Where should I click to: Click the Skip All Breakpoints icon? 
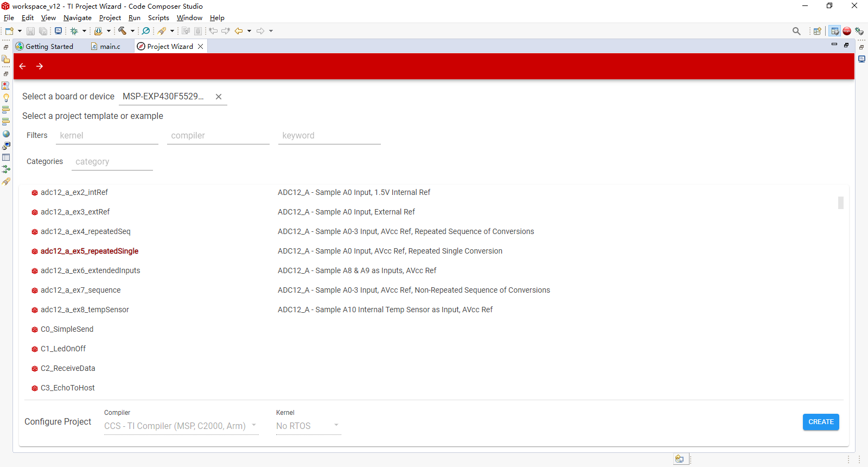(x=146, y=31)
